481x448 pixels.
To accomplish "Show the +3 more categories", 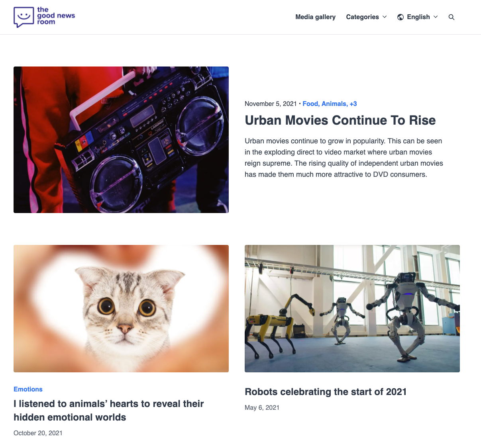I will pos(353,104).
